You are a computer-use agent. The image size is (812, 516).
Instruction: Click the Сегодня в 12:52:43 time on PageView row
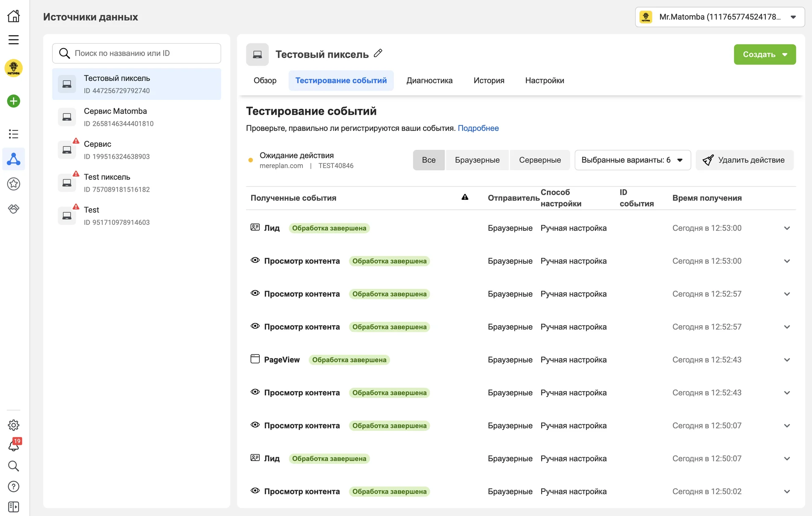pyautogui.click(x=707, y=360)
